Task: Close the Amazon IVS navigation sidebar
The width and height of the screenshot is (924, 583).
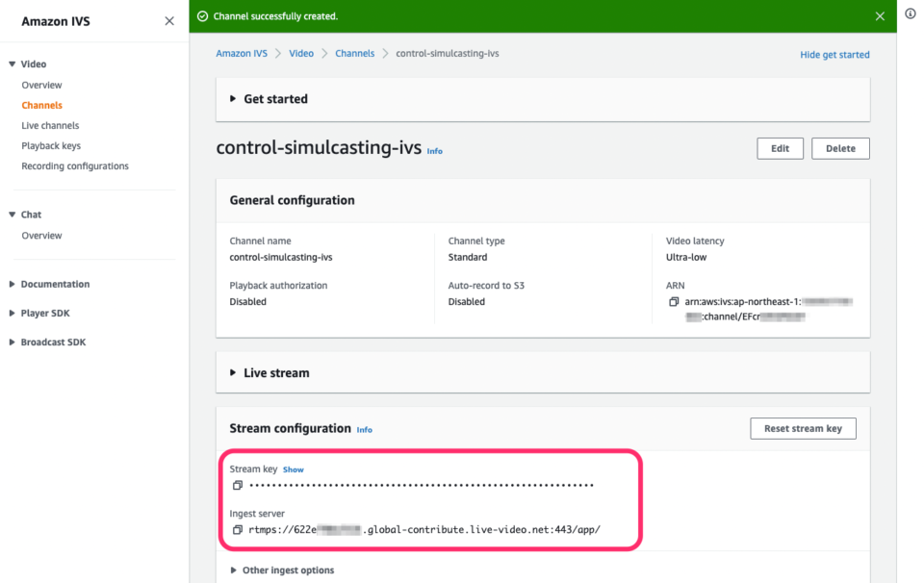Action: (x=169, y=20)
